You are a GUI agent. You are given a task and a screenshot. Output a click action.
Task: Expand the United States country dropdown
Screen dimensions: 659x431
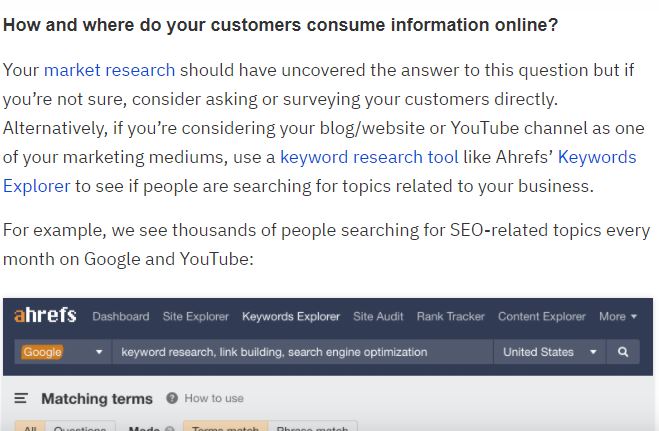click(x=549, y=352)
